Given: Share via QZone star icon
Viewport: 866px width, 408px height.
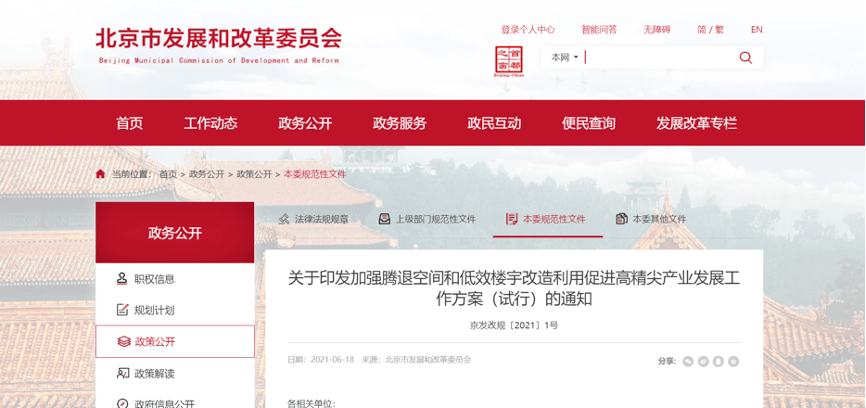Looking at the screenshot, I should coord(733,361).
